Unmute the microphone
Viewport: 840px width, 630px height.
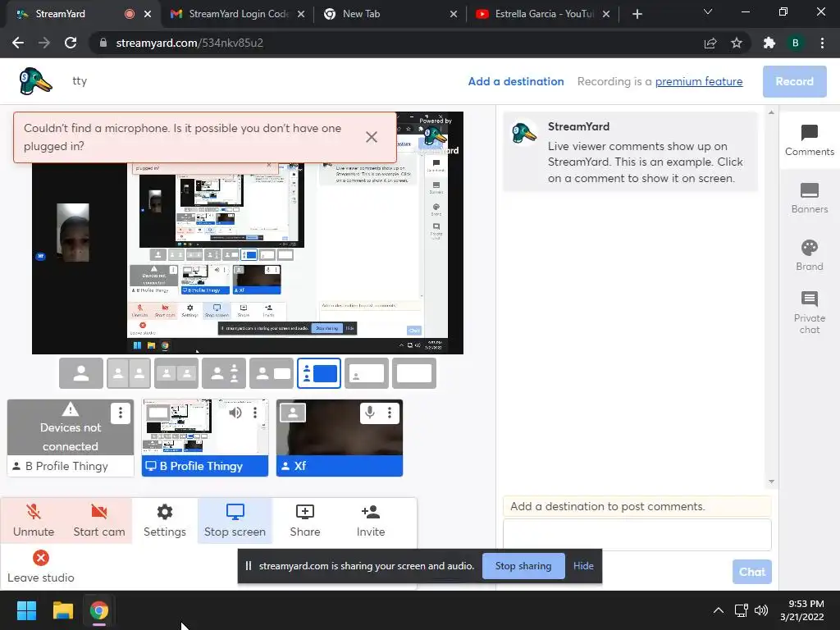pyautogui.click(x=34, y=521)
